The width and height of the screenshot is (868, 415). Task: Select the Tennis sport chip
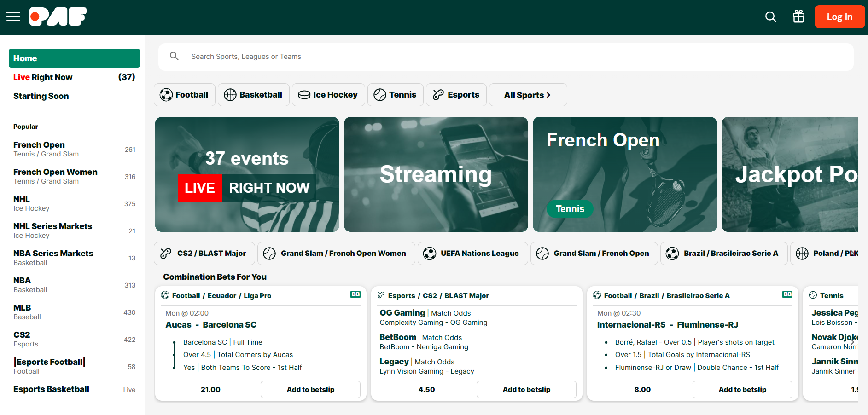pos(395,95)
